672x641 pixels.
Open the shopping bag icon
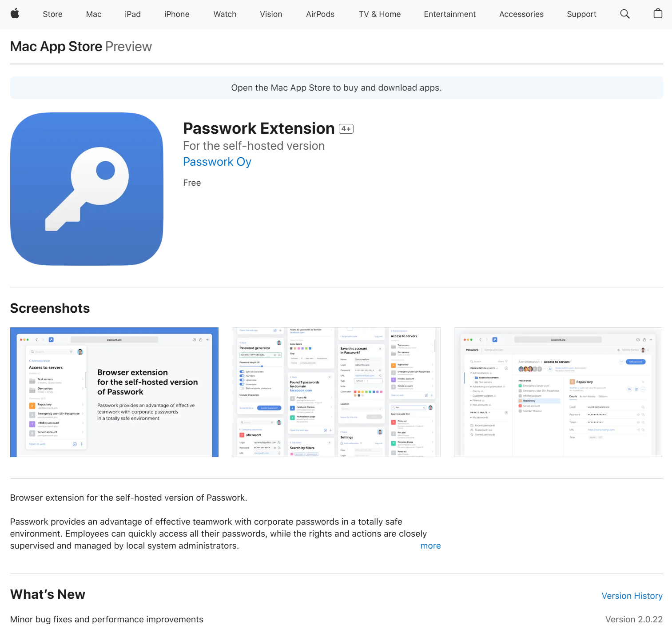[658, 13]
